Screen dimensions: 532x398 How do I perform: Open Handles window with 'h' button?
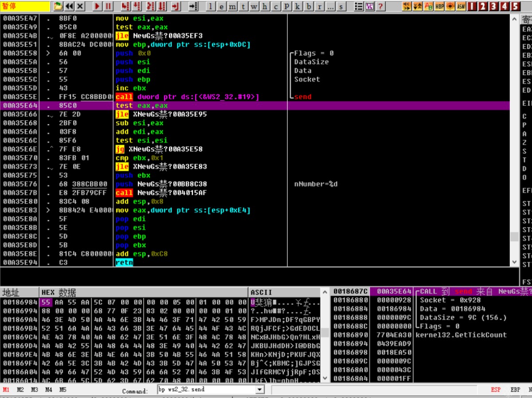[x=265, y=6]
